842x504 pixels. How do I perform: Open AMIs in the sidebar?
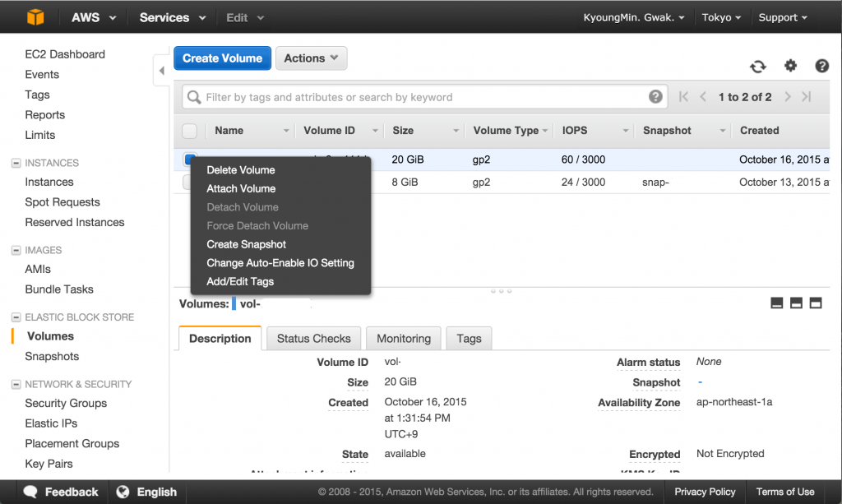coord(38,269)
